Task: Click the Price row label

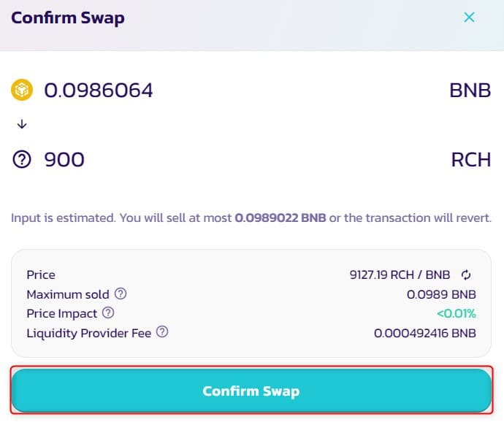Action: coord(41,275)
